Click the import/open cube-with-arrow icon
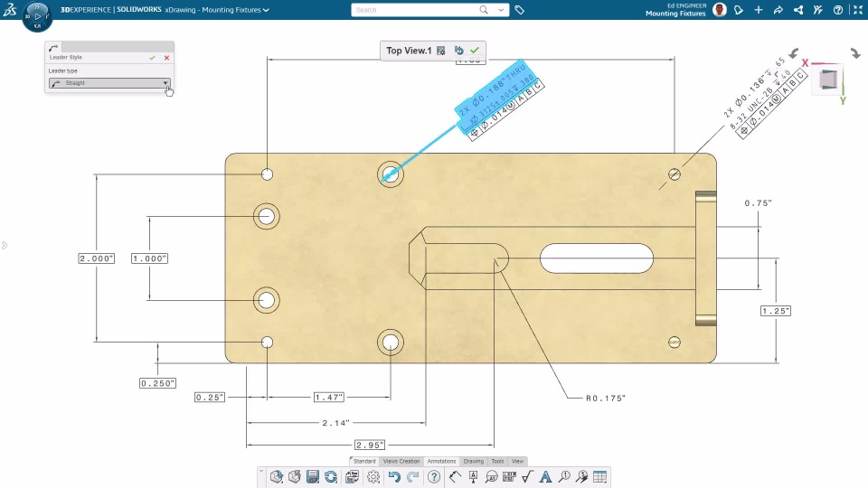Screen dimensions: 868x488 pos(277,477)
